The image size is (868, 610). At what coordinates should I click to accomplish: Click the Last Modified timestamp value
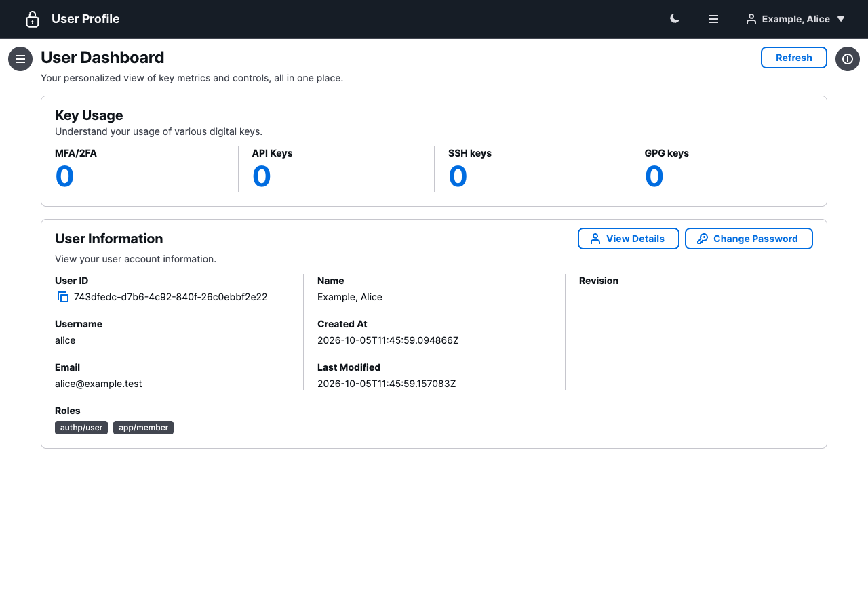387,384
